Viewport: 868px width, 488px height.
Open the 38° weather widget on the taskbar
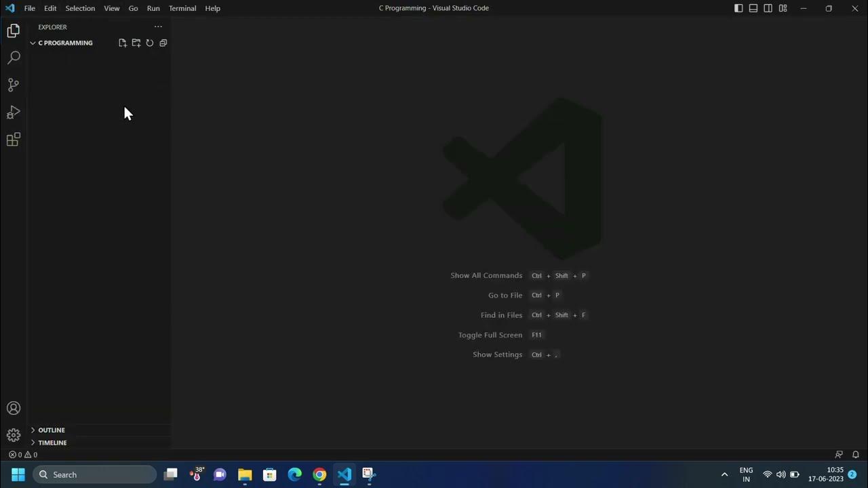[x=196, y=474]
